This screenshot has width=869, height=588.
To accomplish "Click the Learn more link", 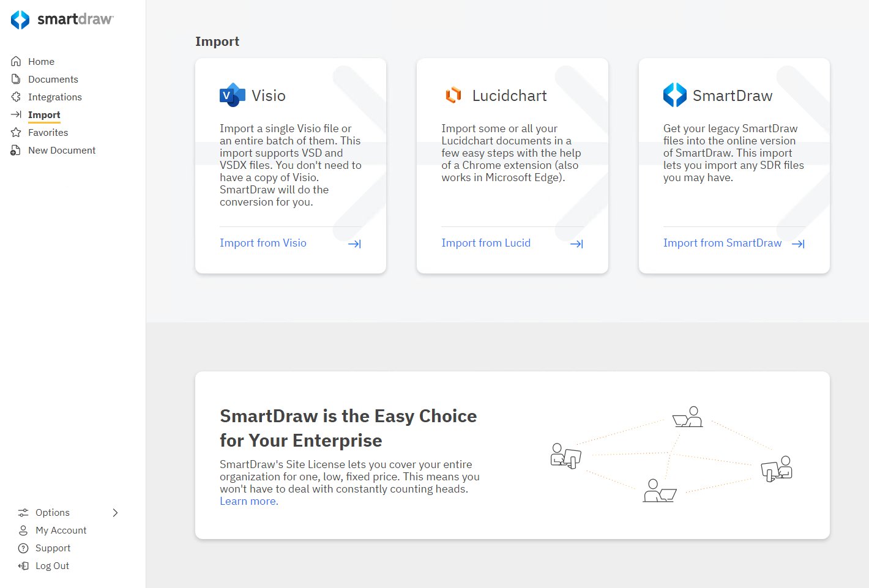I will (247, 501).
